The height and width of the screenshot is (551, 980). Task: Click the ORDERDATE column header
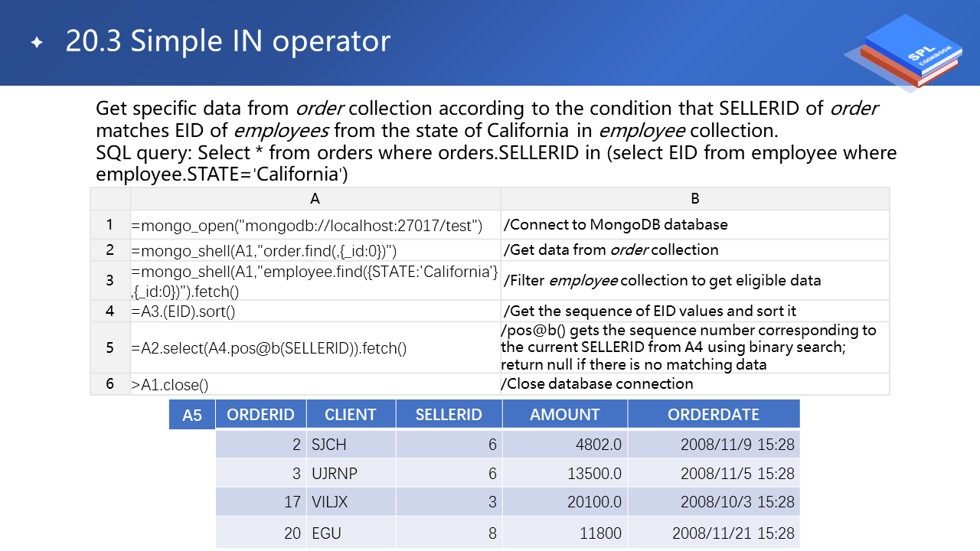714,415
